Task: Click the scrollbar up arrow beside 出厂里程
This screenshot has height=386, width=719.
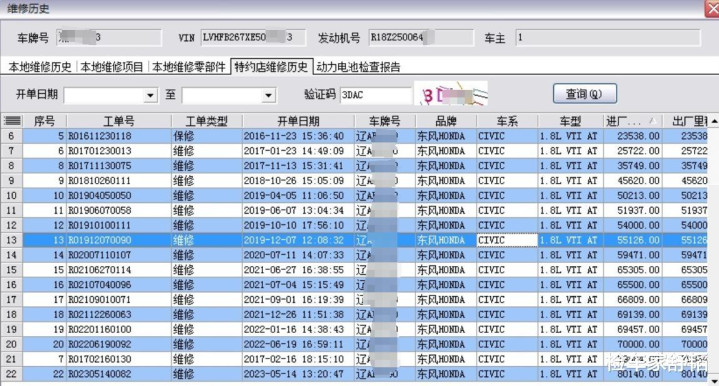Action: pos(714,121)
